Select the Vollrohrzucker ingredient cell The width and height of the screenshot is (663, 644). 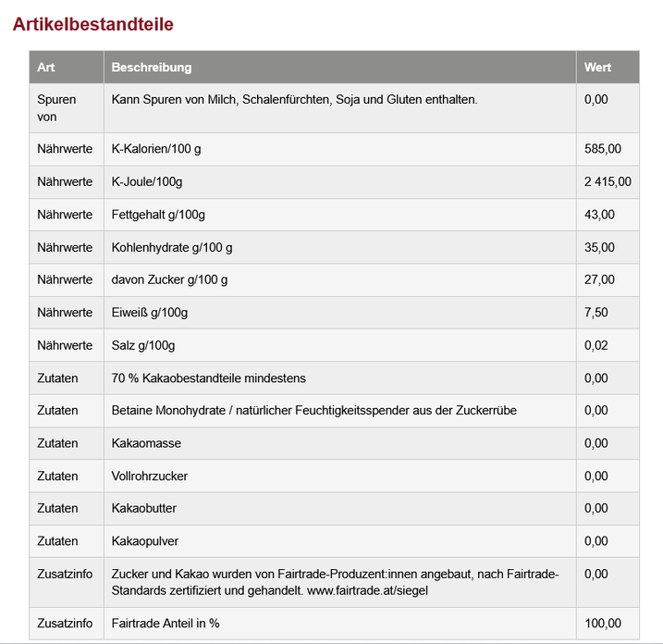click(150, 476)
